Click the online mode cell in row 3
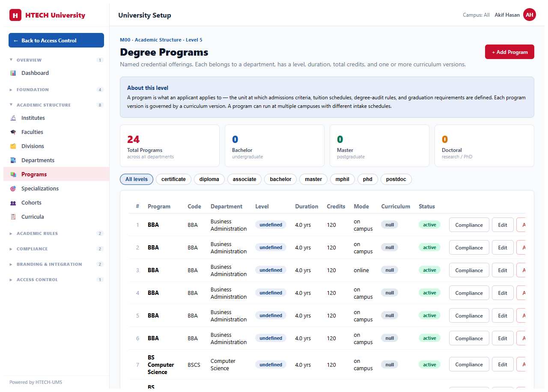The height and width of the screenshot is (392, 548). tap(361, 270)
